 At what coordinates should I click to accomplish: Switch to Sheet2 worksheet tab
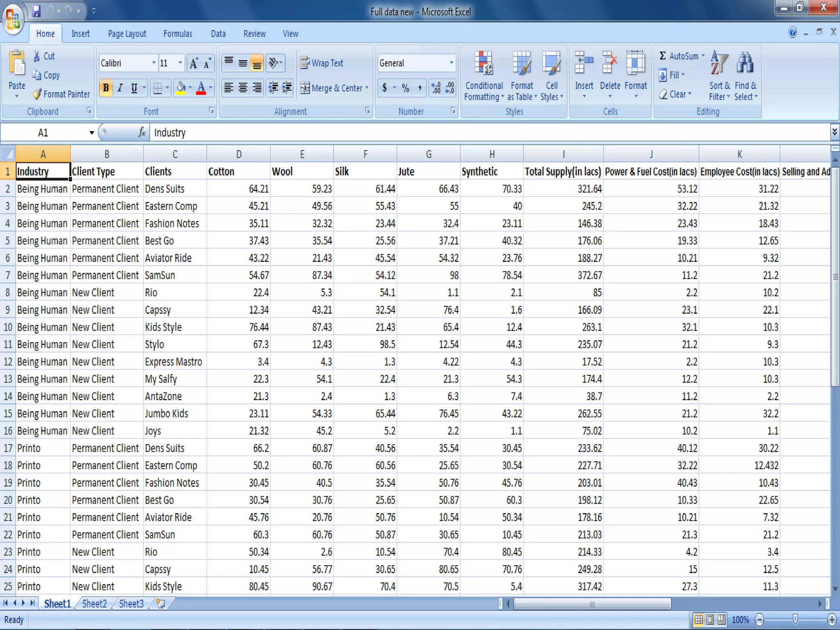click(94, 603)
